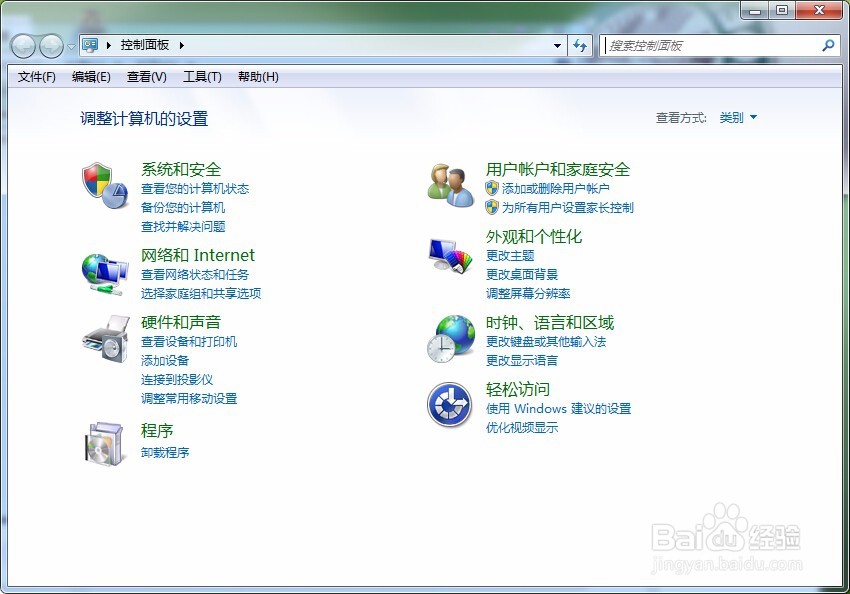
Task: Click 添加或删除用户帐户 link
Action: 556,189
